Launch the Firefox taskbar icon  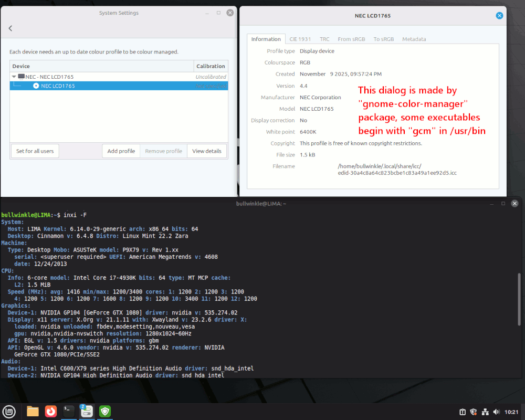pos(51,411)
